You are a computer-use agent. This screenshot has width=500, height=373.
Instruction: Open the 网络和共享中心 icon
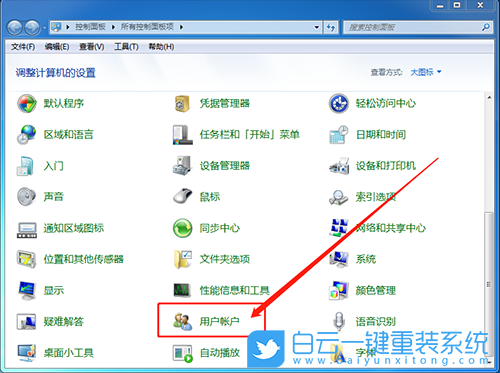click(x=338, y=228)
